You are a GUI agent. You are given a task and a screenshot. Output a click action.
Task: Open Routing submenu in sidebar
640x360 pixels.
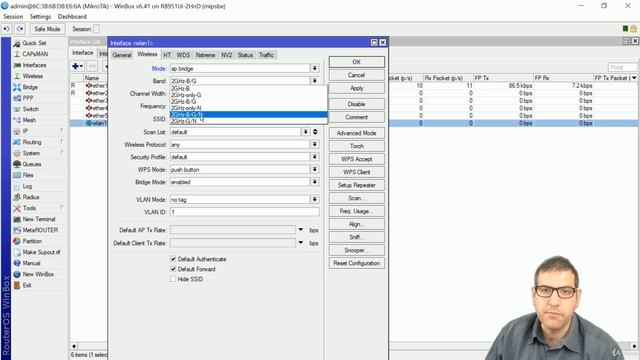tap(31, 142)
